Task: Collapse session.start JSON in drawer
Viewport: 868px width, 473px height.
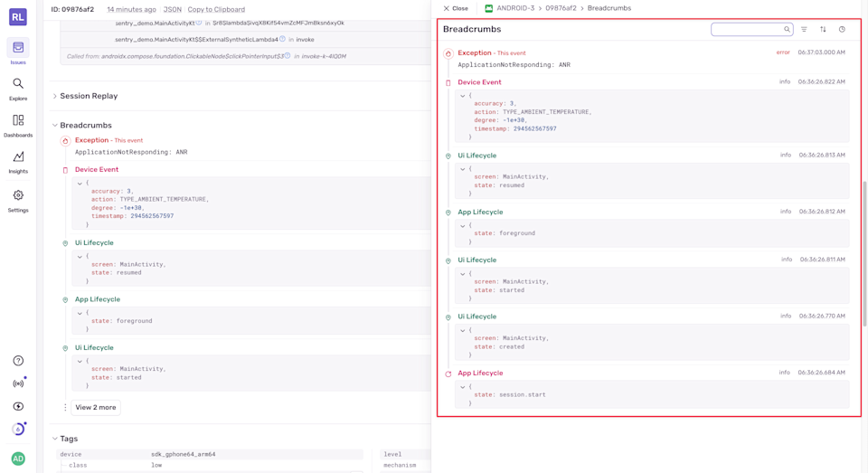Action: pyautogui.click(x=463, y=386)
